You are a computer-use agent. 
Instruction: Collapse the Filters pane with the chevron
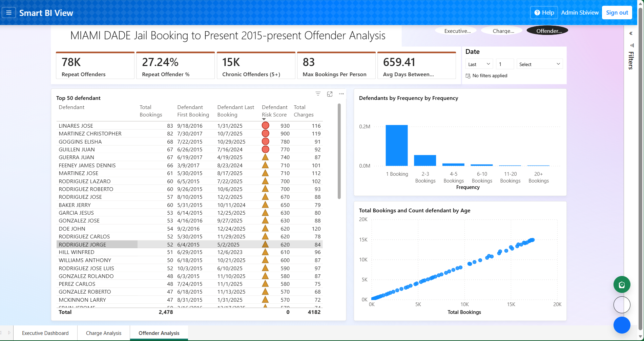pos(631,33)
